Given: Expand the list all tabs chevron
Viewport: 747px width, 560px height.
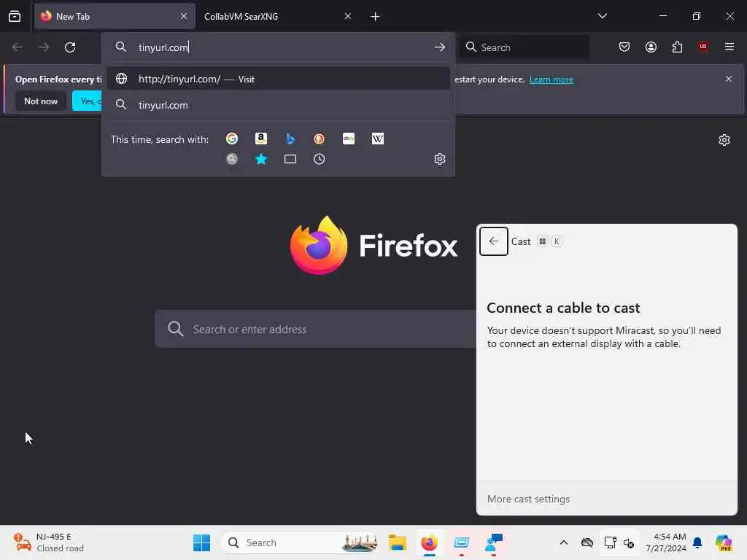Looking at the screenshot, I should [602, 16].
